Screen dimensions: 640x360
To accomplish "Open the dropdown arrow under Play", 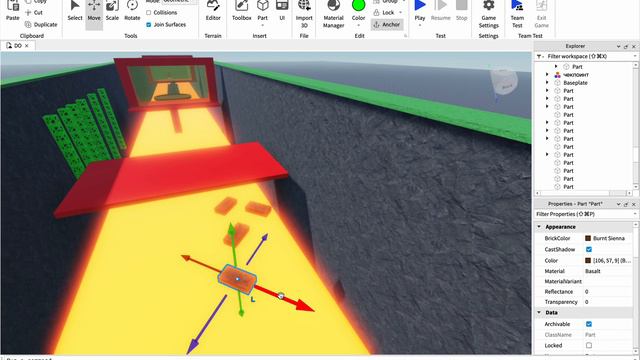I will [x=420, y=25].
